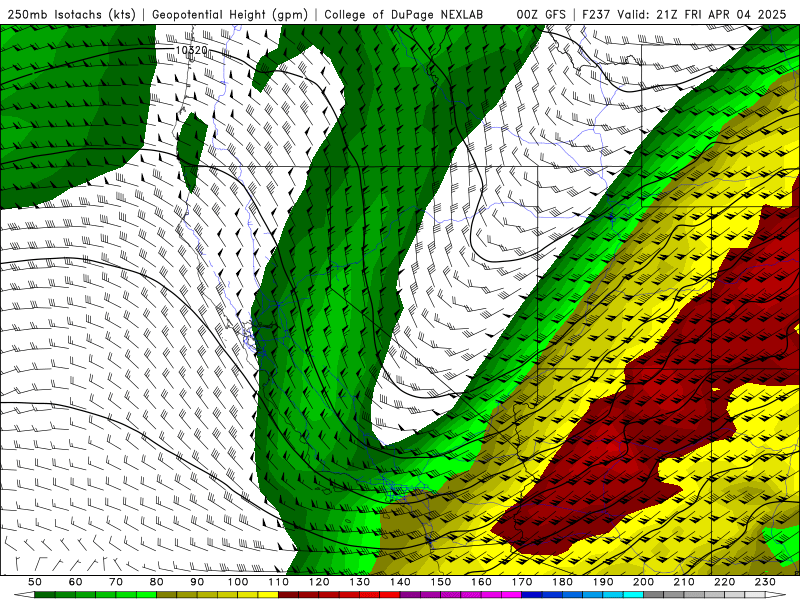The height and width of the screenshot is (600, 800).
Task: Click the '130' value on the color scale
Action: coord(360,582)
